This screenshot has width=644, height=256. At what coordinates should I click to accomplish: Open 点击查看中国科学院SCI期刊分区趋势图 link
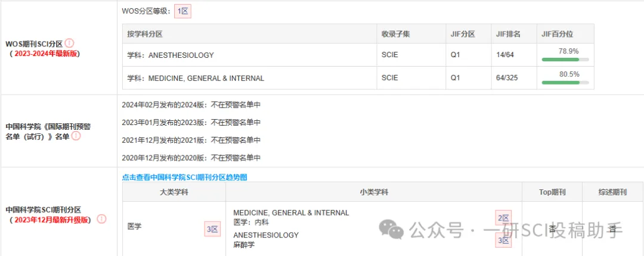(x=184, y=177)
